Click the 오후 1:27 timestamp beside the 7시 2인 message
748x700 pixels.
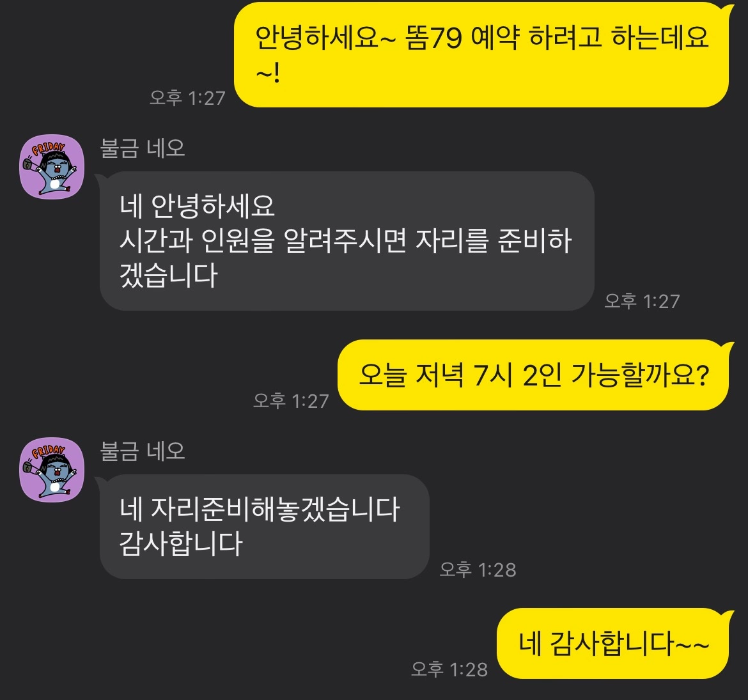click(x=291, y=401)
